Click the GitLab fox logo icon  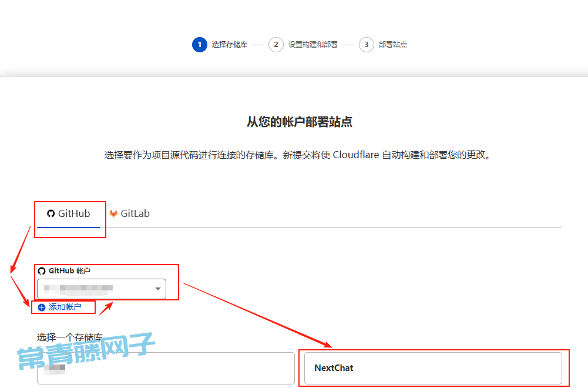113,213
